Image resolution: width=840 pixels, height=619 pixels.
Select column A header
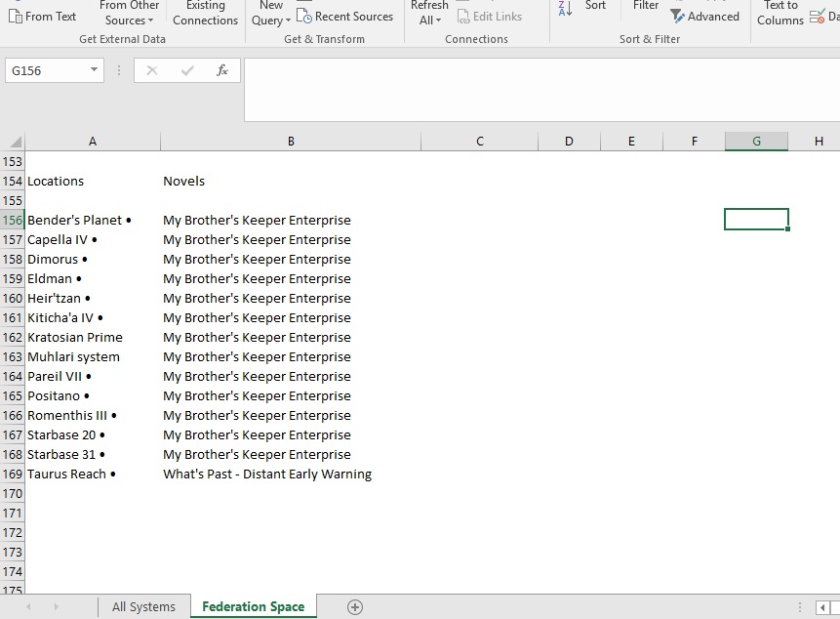click(x=93, y=141)
